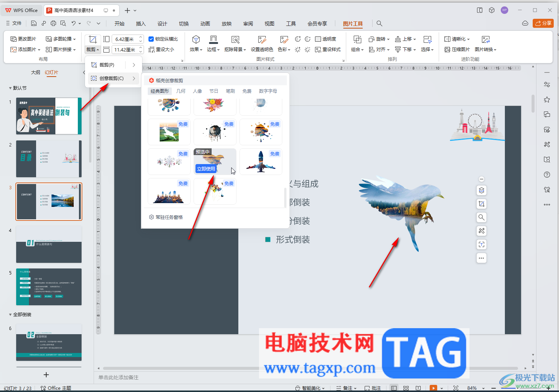Open the 动画 ribbon tab
Viewport: 559px width, 392px height.
(205, 24)
